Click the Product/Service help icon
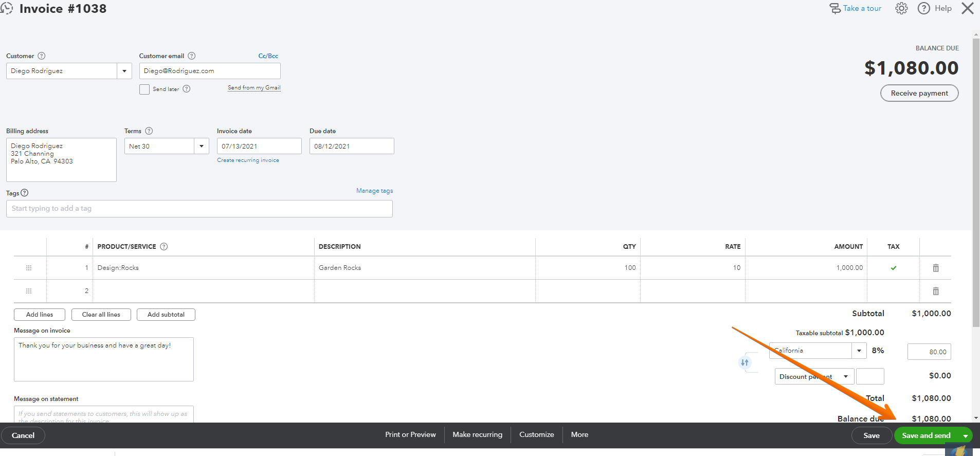The height and width of the screenshot is (456, 980). click(x=164, y=247)
